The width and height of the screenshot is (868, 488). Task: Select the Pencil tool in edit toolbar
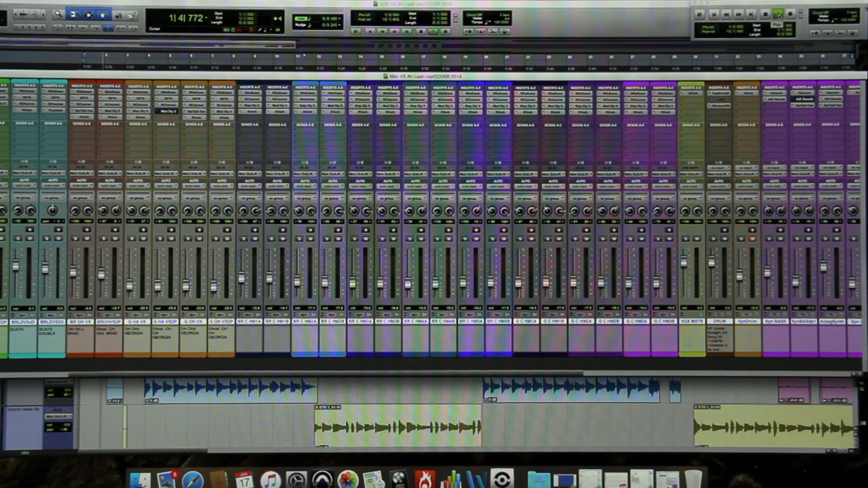click(132, 15)
